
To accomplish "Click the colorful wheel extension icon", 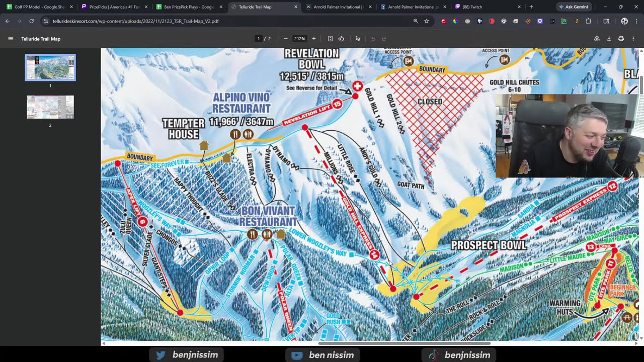I will (x=455, y=21).
